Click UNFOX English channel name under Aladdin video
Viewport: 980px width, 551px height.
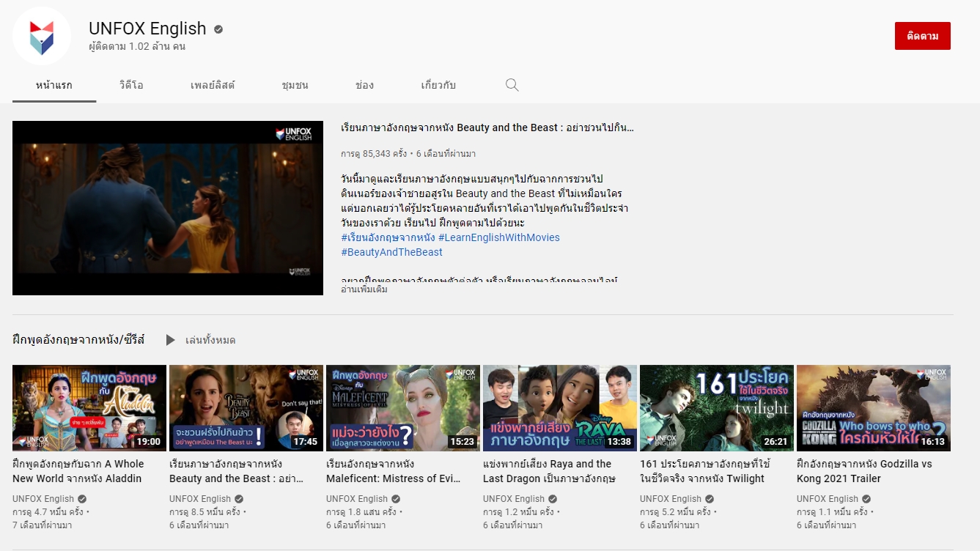pos(43,499)
